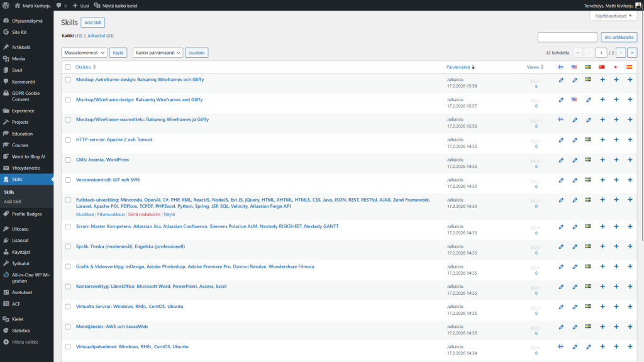Image resolution: width=644 pixels, height=362 pixels.
Task: Go to Profile Badges in sidebar
Action: click(26, 214)
